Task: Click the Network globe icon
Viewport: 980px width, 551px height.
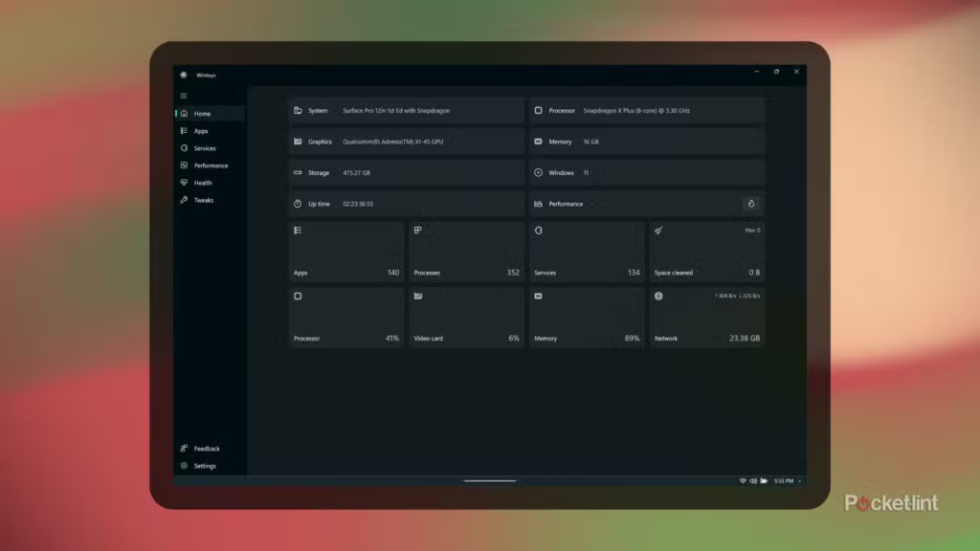Action: pos(658,297)
